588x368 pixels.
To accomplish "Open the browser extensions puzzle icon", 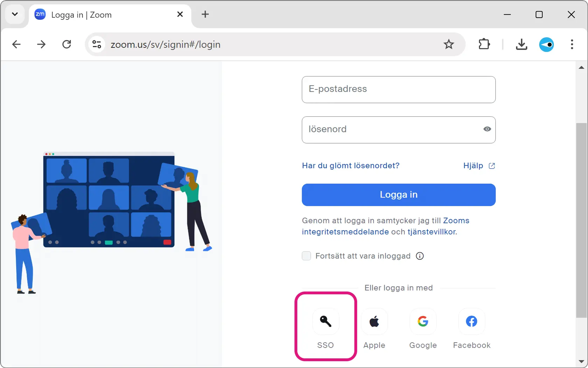I will (484, 44).
